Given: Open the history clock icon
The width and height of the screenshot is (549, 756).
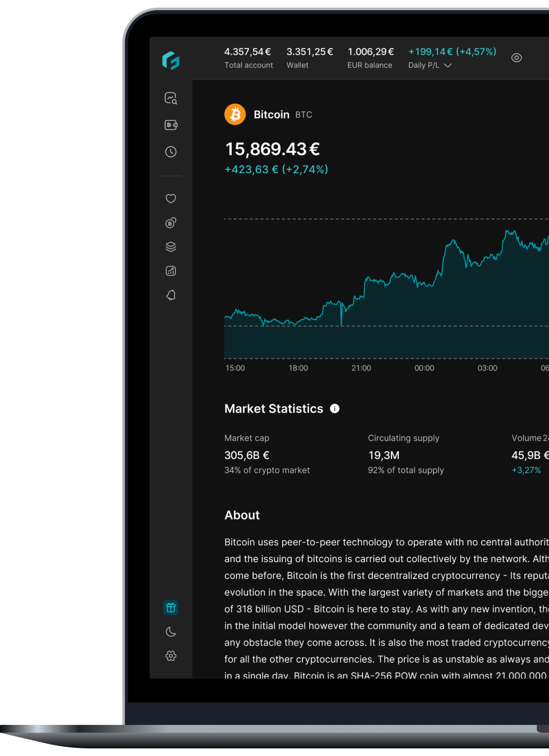Looking at the screenshot, I should [171, 152].
